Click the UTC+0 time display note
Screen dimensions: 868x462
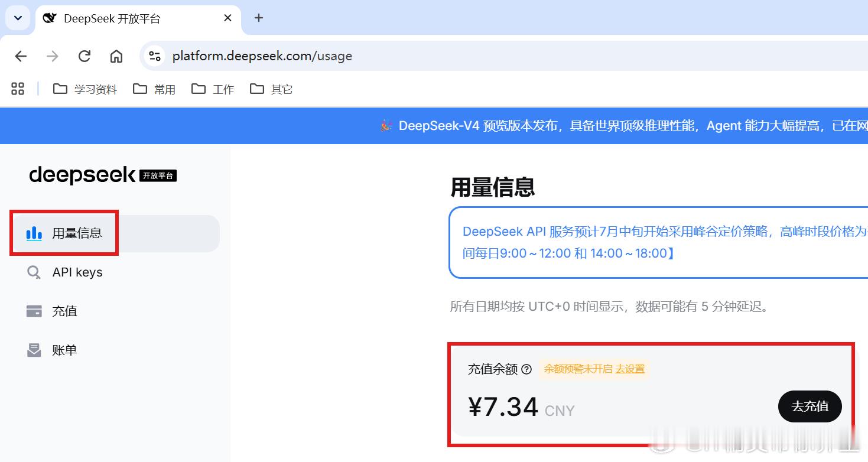click(x=609, y=307)
